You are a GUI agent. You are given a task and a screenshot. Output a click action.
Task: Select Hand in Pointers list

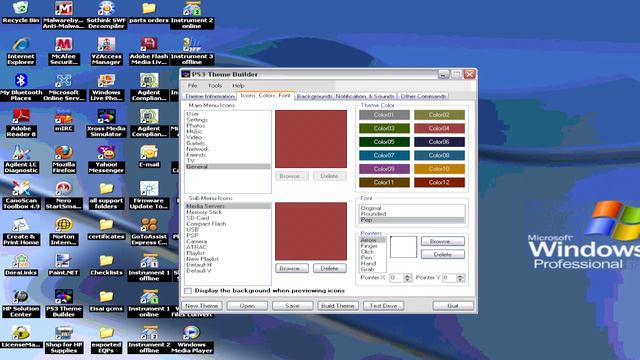pyautogui.click(x=372, y=264)
